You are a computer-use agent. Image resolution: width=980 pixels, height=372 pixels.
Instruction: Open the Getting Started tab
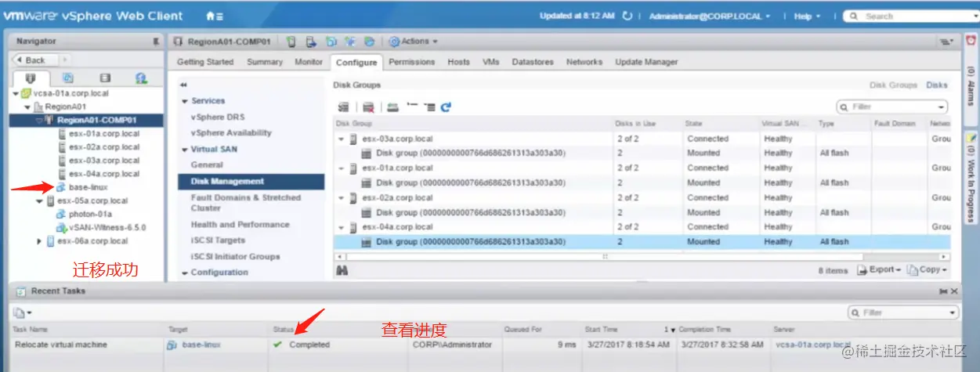pos(205,62)
